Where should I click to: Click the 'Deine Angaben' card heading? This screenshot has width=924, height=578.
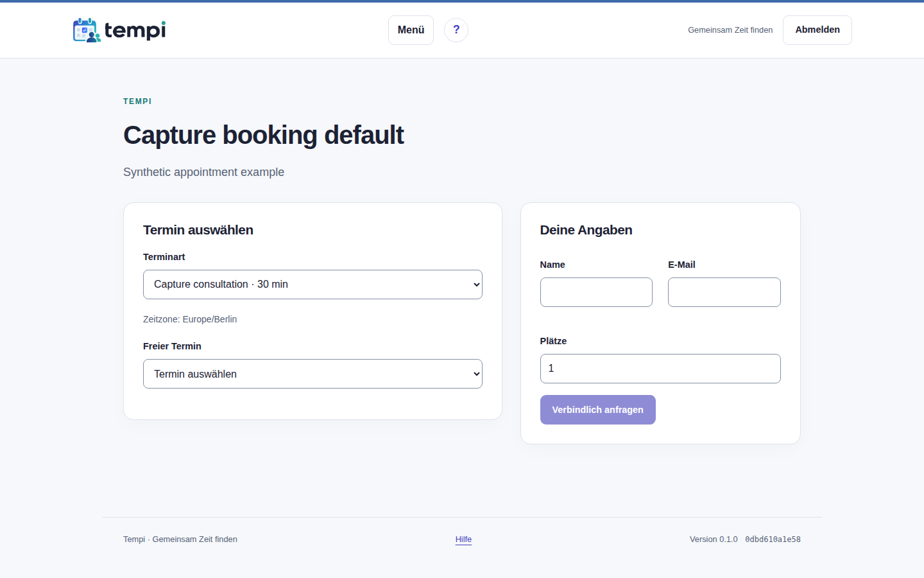(x=586, y=230)
